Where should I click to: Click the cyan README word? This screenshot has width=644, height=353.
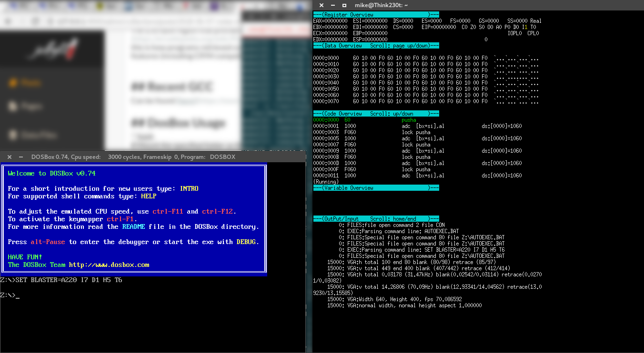[x=133, y=227]
